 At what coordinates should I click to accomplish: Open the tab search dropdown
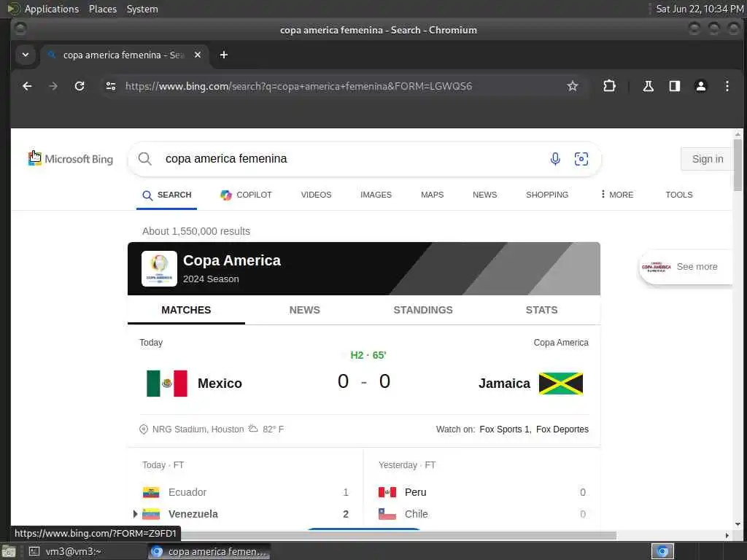pos(26,55)
